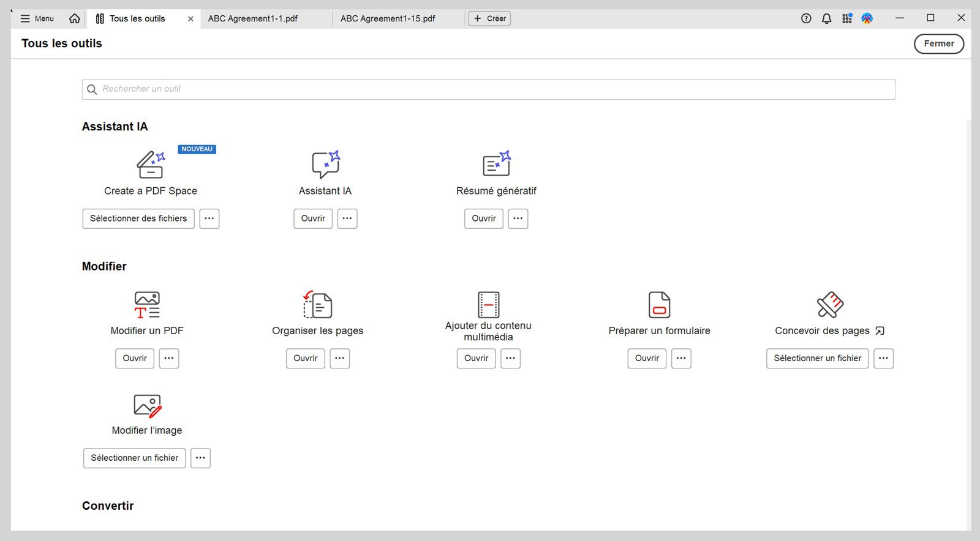Viewport: 980px width, 541px height.
Task: Open more options for Concevoir des pages
Action: tap(884, 358)
